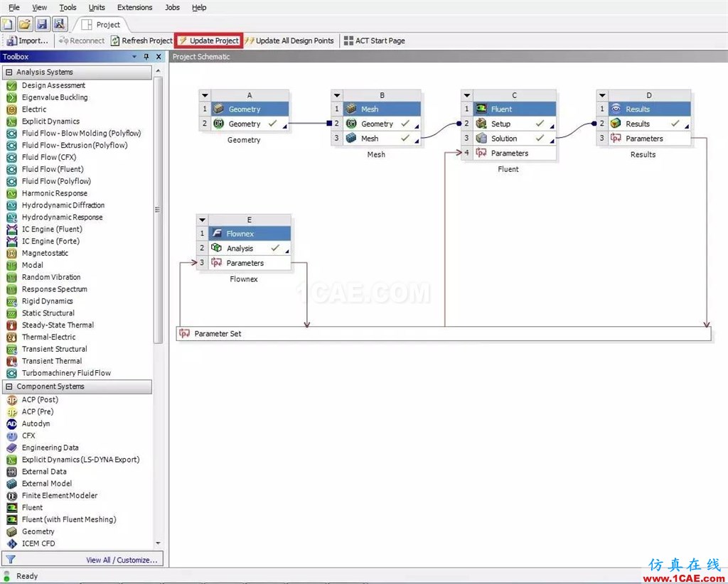Image resolution: width=728 pixels, height=584 pixels.
Task: Click the Autodyn component icon
Action: point(11,423)
